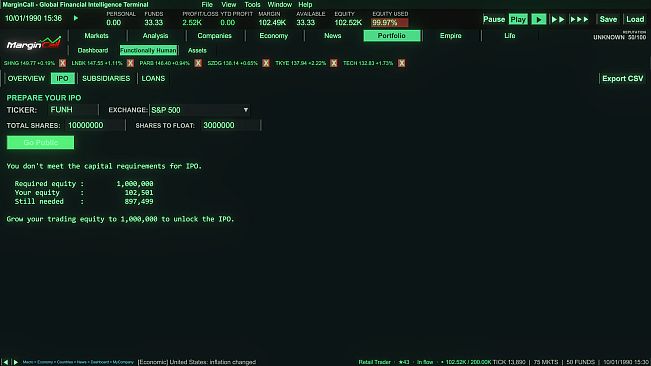The width and height of the screenshot is (651, 366).
Task: Open the LOANS section
Action: click(x=153, y=78)
